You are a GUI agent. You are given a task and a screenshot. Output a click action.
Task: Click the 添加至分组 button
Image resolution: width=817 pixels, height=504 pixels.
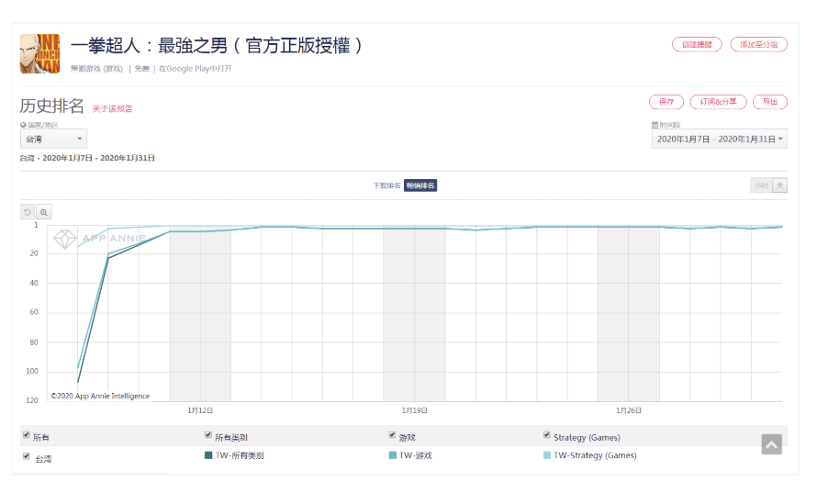point(758,45)
